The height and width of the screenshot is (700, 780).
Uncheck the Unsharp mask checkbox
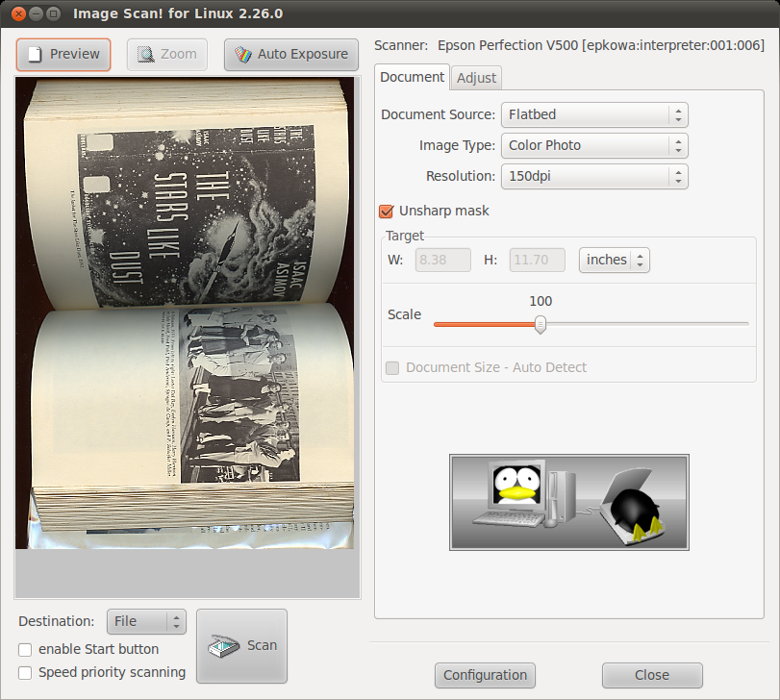(x=386, y=212)
